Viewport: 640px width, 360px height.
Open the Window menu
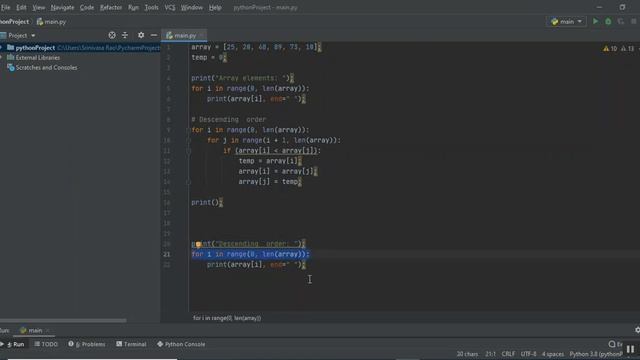click(x=191, y=7)
